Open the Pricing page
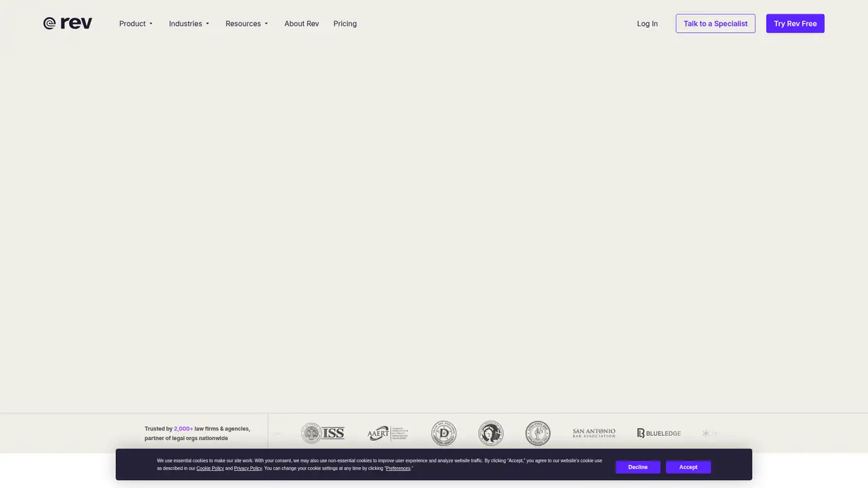 pos(345,24)
